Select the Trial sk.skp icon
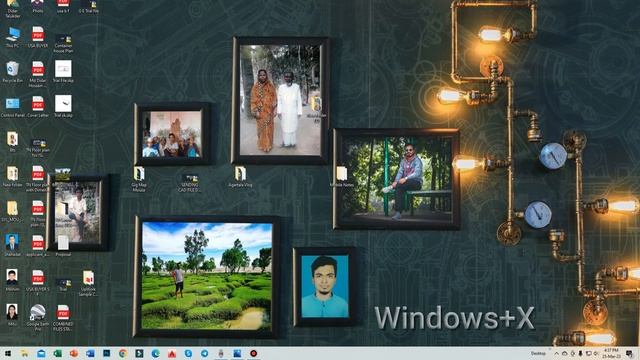Viewport: 640px width, 360px height. pyautogui.click(x=63, y=107)
